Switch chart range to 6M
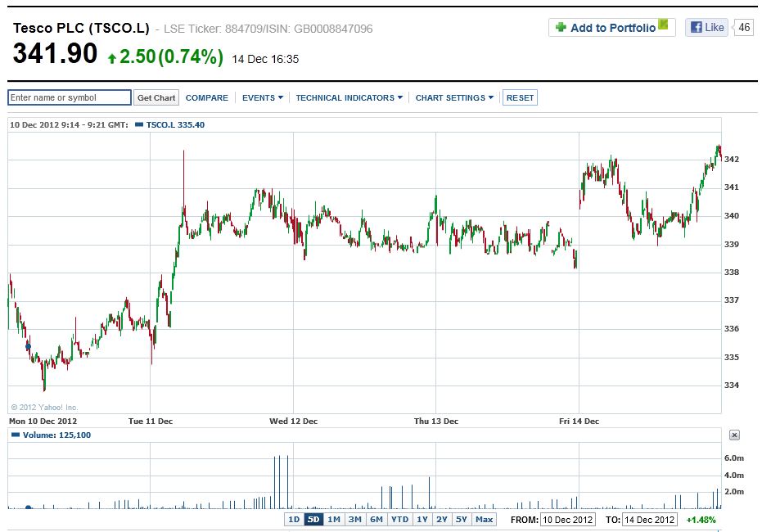 376,520
